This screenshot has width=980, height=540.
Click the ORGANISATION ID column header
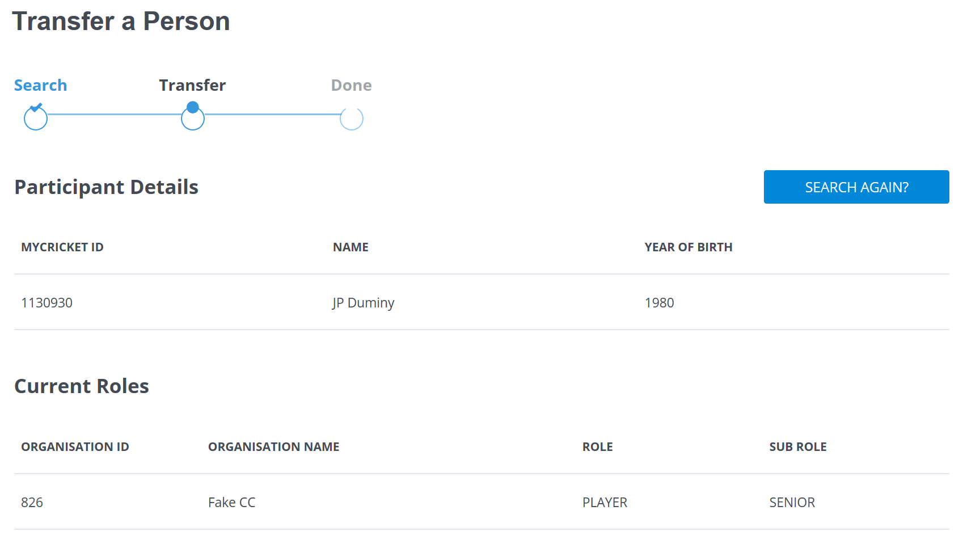75,447
